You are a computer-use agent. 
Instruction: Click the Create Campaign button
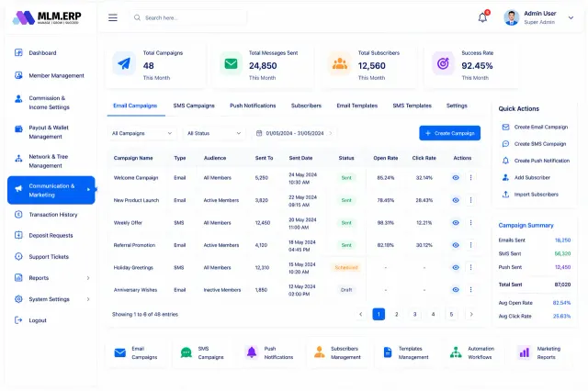(449, 133)
